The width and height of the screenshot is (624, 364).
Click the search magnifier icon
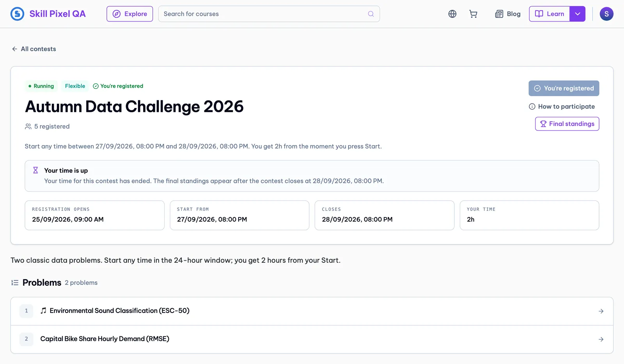point(371,14)
